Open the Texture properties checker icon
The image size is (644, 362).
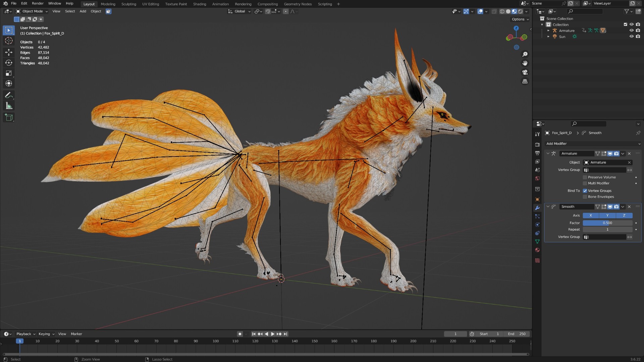tap(537, 260)
